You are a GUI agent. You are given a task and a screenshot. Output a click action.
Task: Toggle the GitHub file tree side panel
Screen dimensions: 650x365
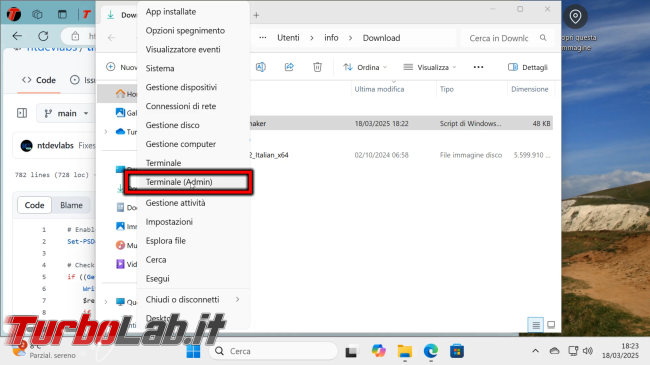coord(22,113)
